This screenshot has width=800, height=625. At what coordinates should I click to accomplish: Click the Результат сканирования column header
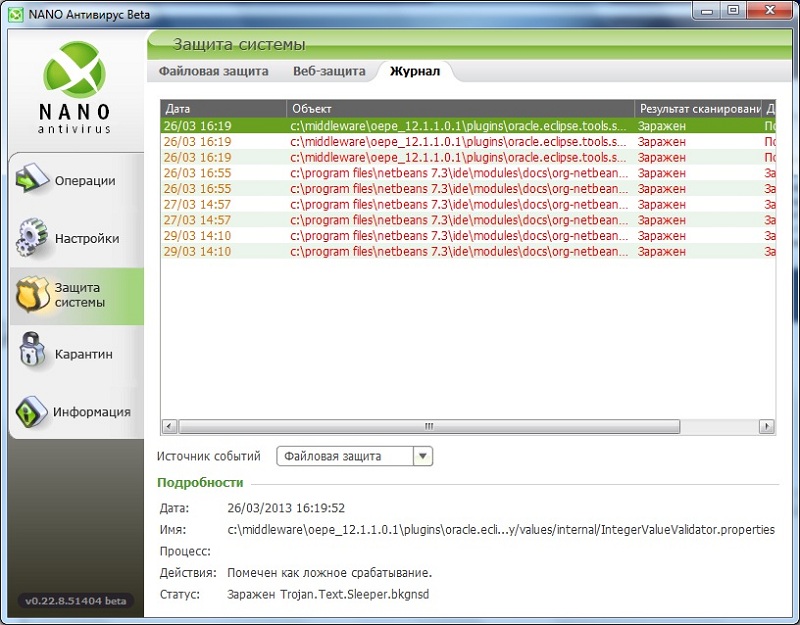pos(698,108)
